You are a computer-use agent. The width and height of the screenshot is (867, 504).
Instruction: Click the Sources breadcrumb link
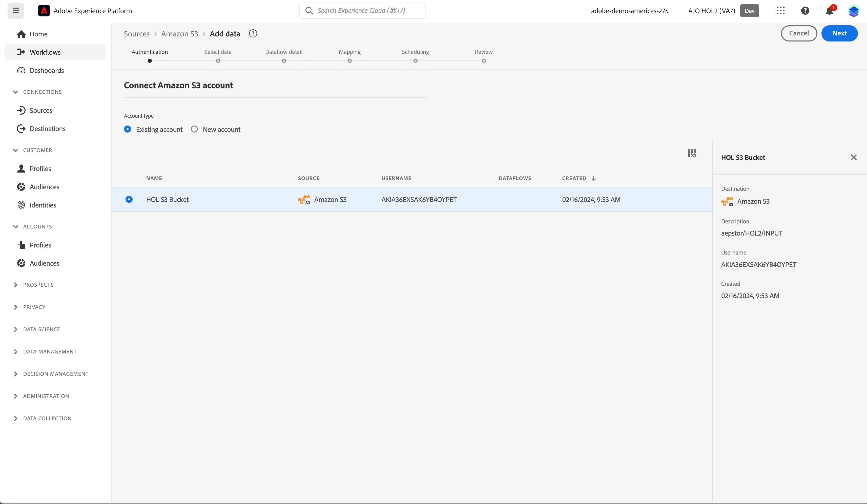(137, 34)
